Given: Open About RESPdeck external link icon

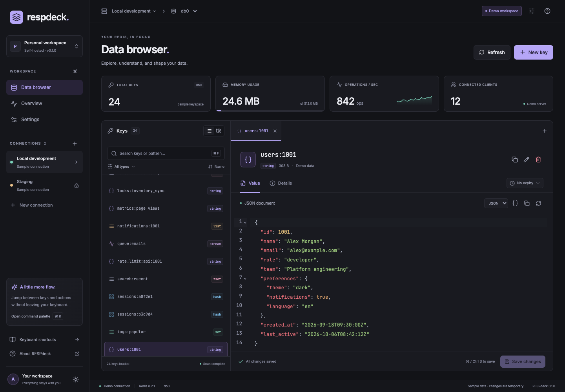Looking at the screenshot, I should pyautogui.click(x=77, y=354).
